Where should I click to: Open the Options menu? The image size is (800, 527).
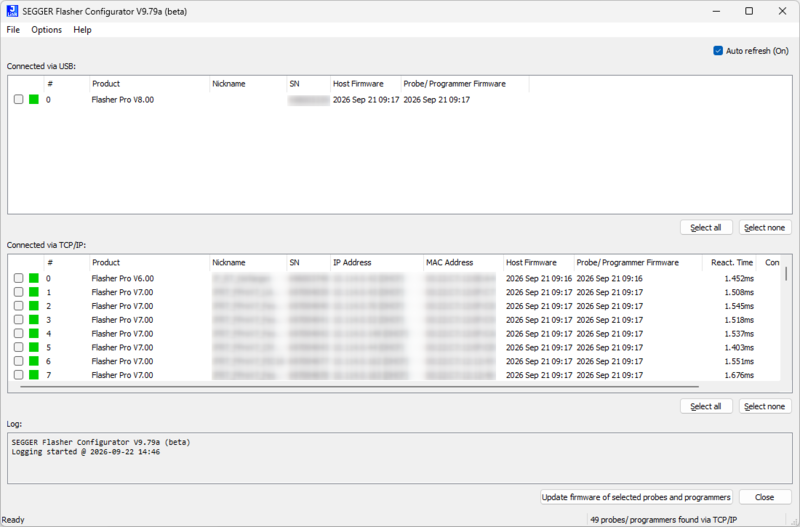[x=46, y=30]
